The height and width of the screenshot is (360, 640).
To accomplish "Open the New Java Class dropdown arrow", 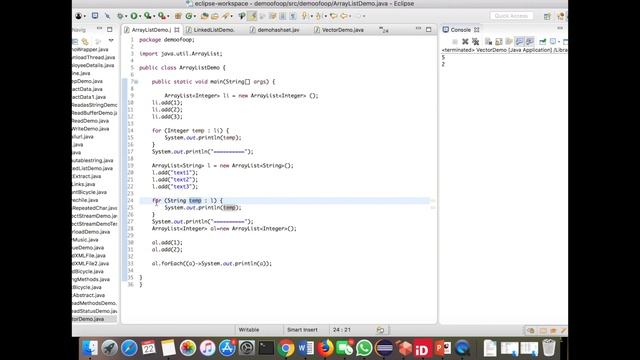I will 195,16.
